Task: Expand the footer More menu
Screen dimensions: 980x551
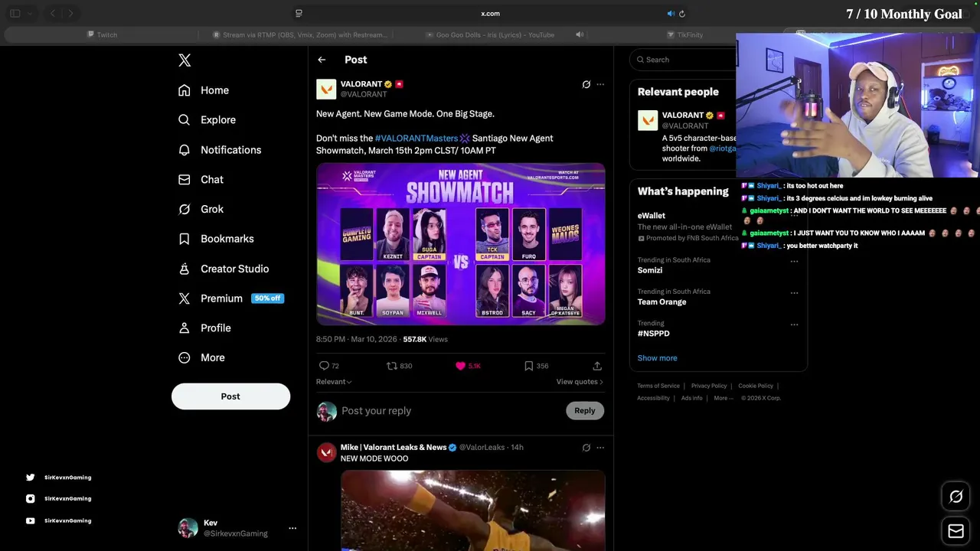Action: tap(723, 398)
